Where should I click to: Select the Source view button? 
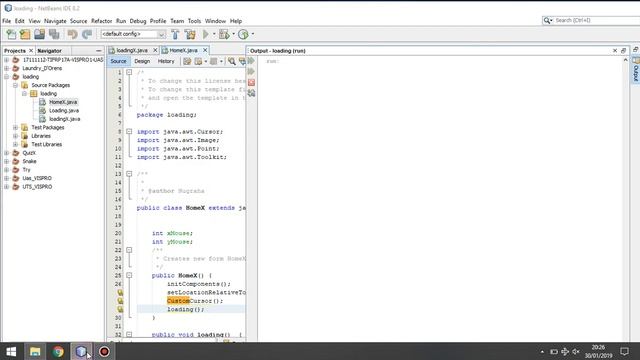pyautogui.click(x=118, y=61)
